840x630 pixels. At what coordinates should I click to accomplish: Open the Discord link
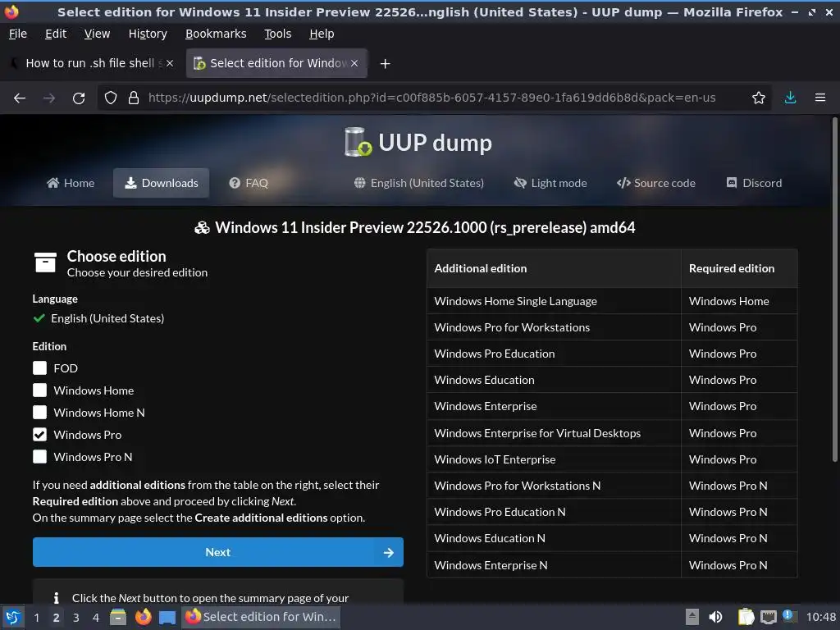pos(754,183)
